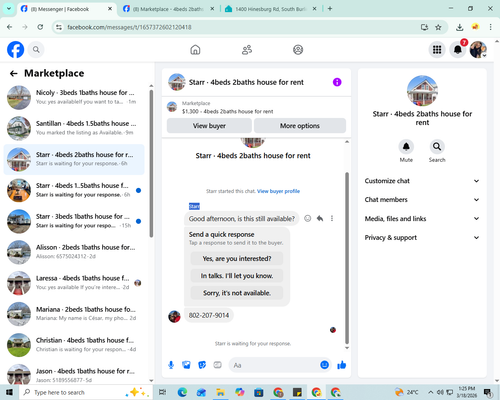Screen dimensions: 500x400
Task: Click the phone number message 802-207-9014
Action: click(209, 315)
